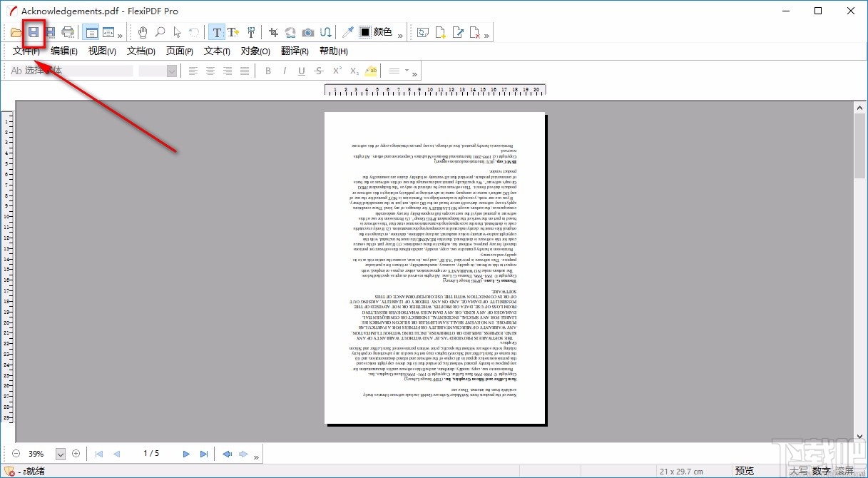This screenshot has height=478, width=868.
Task: Select the Zoom magnifier tool
Action: coord(160,32)
